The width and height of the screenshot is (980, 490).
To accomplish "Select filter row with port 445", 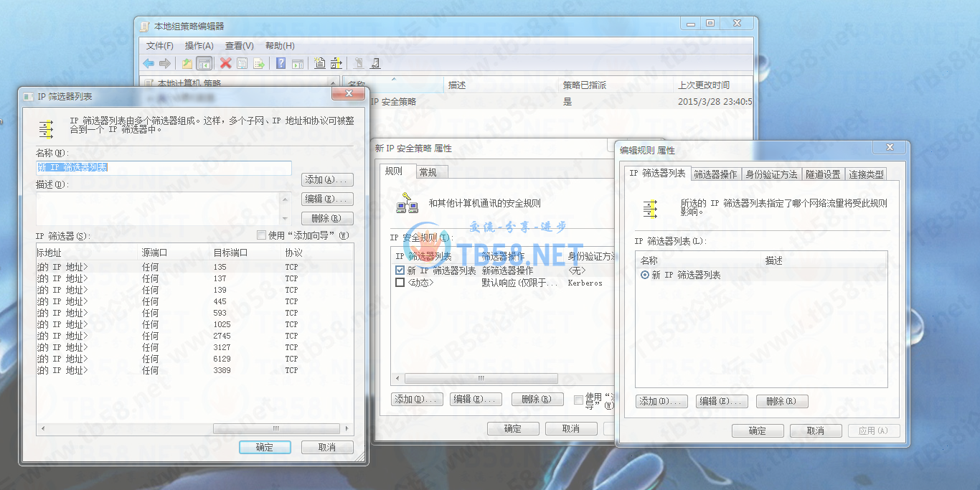I will pos(194,301).
